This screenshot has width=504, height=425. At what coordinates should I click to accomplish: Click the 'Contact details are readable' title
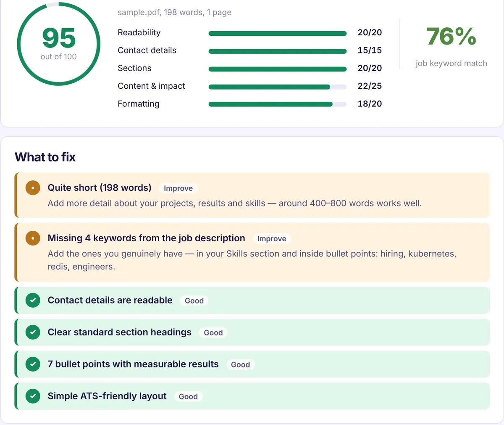(110, 300)
